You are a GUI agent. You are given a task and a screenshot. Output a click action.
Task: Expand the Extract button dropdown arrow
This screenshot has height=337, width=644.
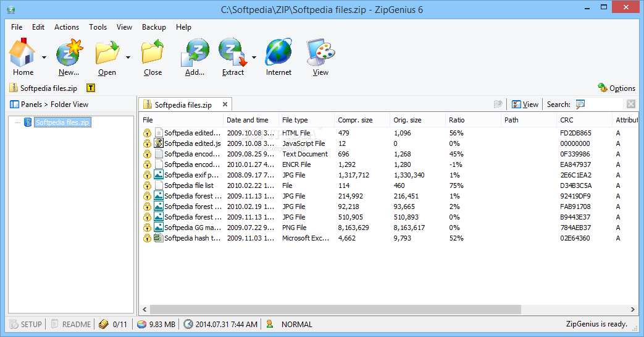pos(254,58)
